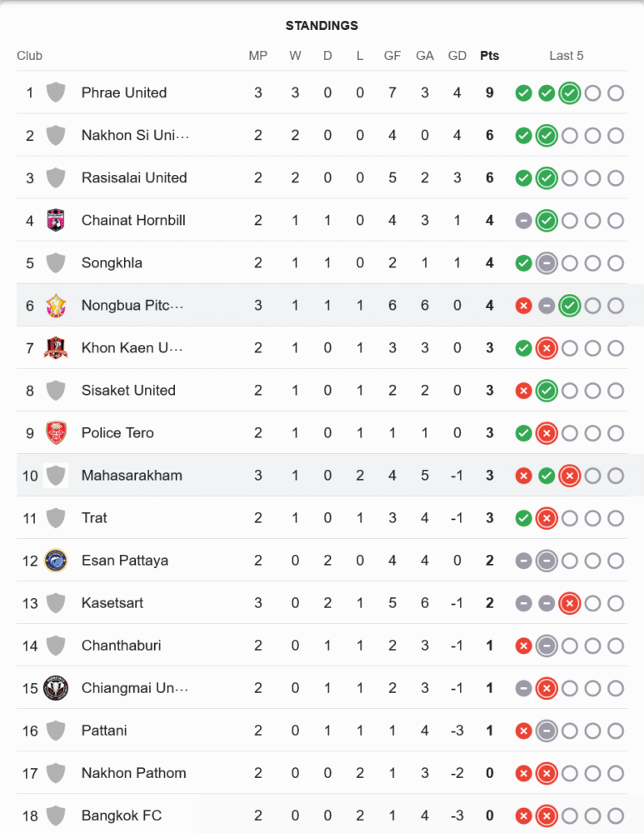Click the Khon Kaen United crest

click(x=56, y=348)
